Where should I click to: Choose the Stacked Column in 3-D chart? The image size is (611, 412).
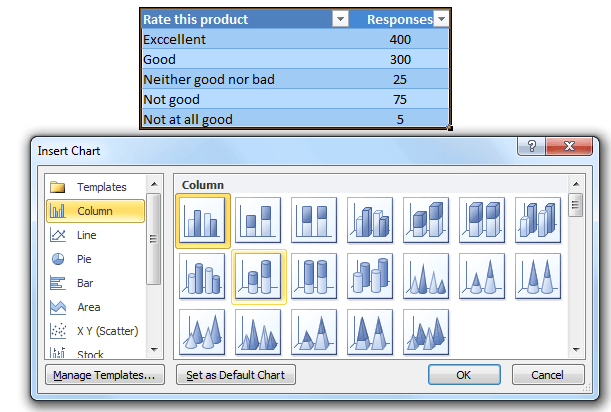click(426, 220)
